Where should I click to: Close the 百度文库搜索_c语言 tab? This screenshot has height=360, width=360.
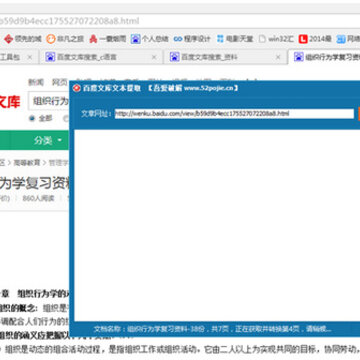[x=154, y=57]
